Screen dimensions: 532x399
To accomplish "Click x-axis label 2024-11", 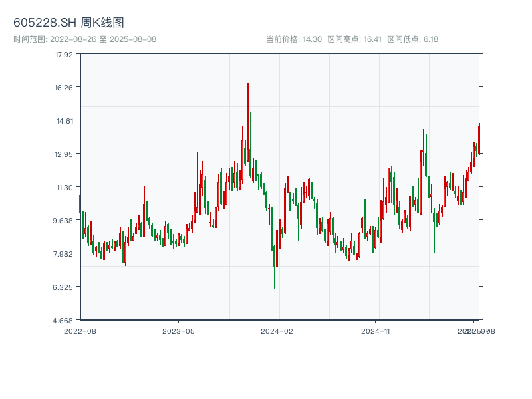I will click(376, 331).
